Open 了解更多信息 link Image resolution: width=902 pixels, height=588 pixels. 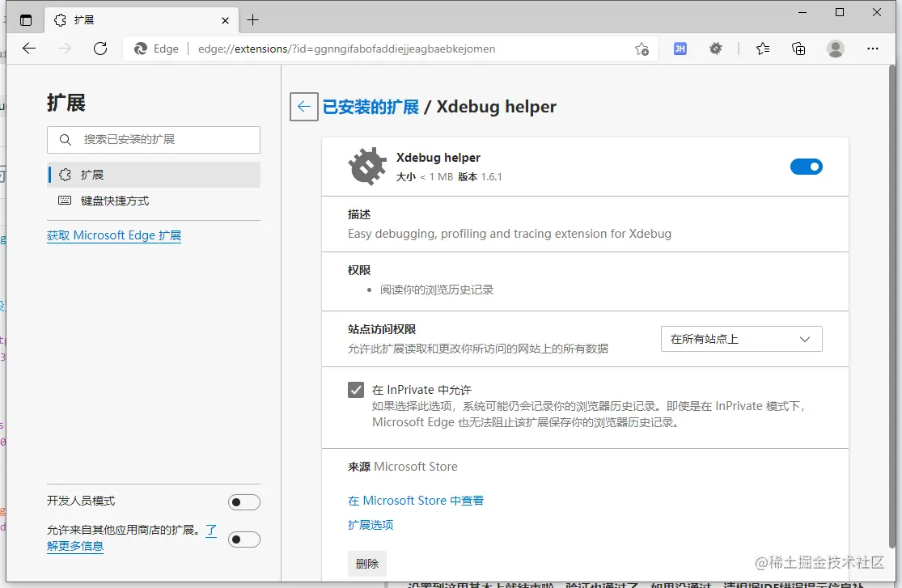[x=74, y=546]
